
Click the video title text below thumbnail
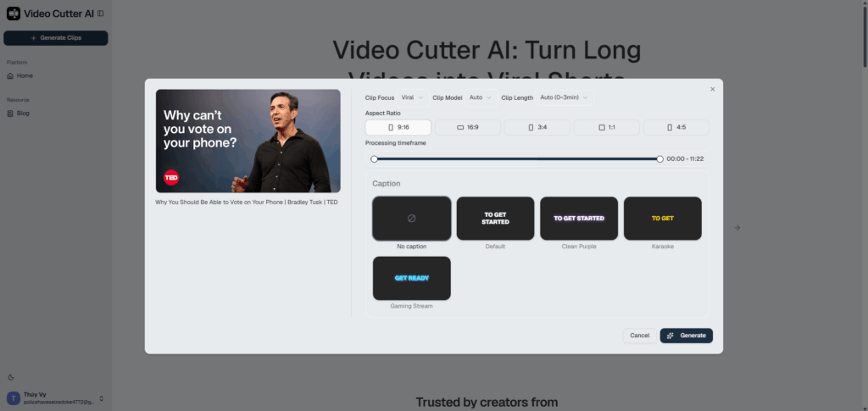(247, 203)
